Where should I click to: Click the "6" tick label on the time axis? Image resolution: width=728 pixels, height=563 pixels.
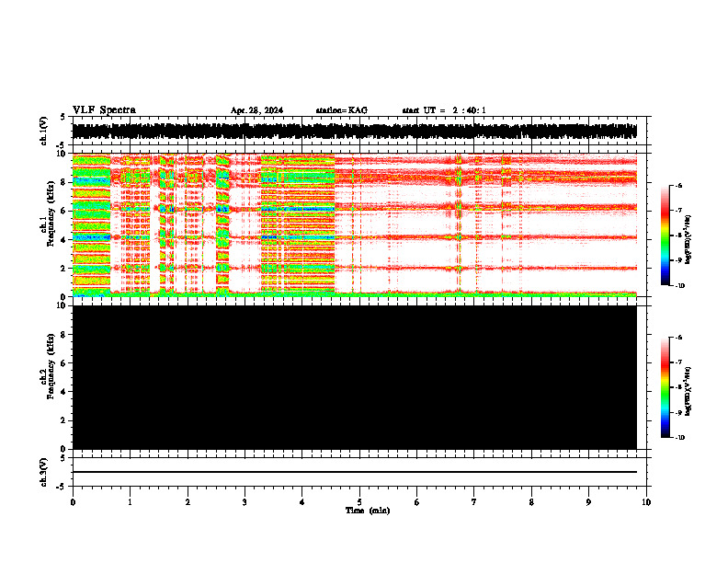click(417, 502)
